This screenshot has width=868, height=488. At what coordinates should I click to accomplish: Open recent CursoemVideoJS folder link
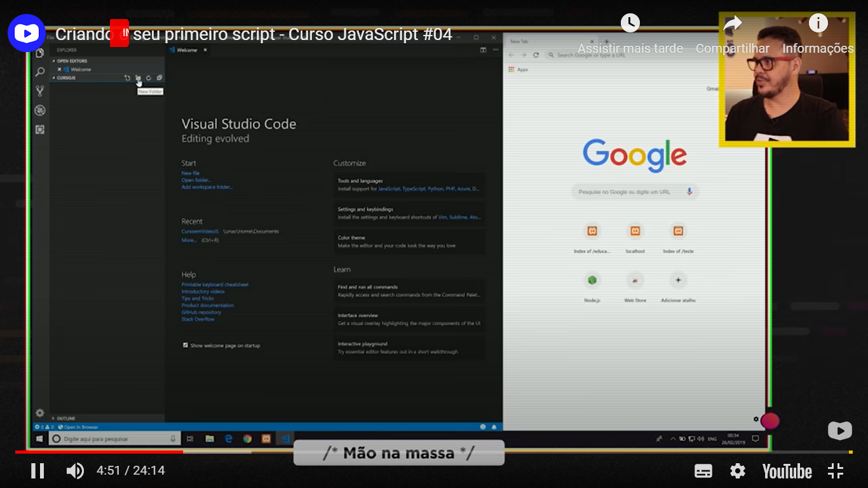click(200, 231)
